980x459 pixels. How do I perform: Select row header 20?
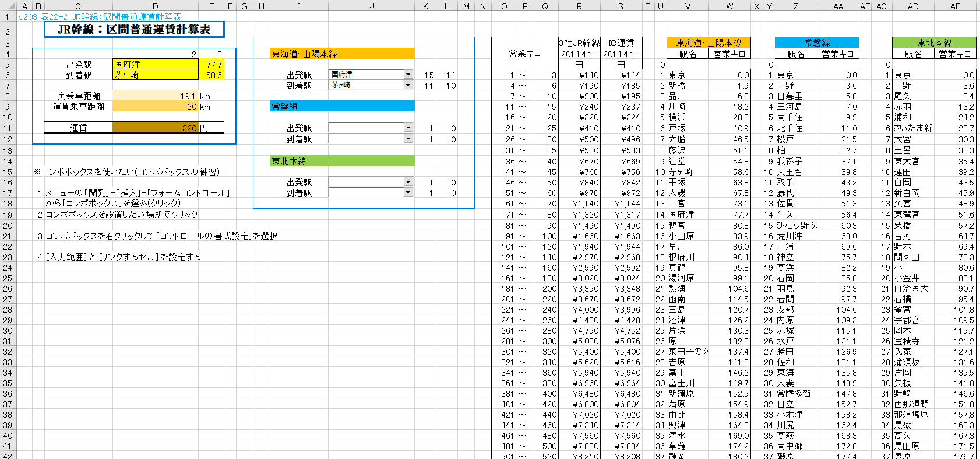pos(8,226)
